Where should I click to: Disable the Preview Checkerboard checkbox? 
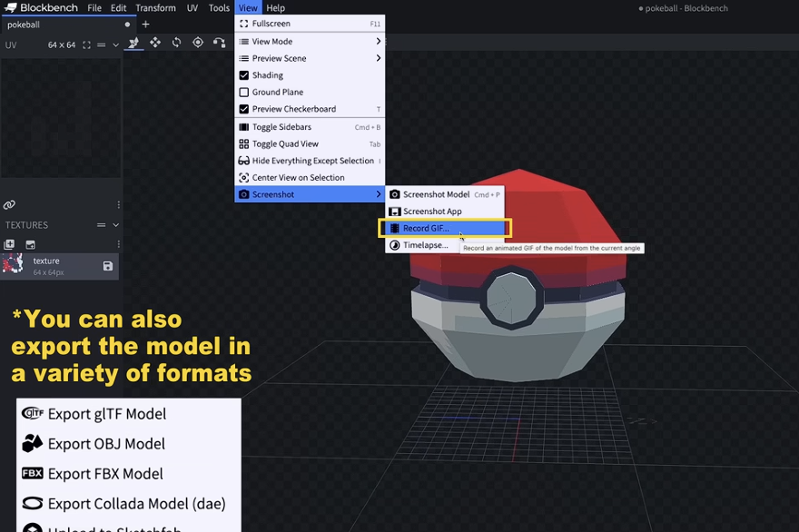tap(244, 109)
